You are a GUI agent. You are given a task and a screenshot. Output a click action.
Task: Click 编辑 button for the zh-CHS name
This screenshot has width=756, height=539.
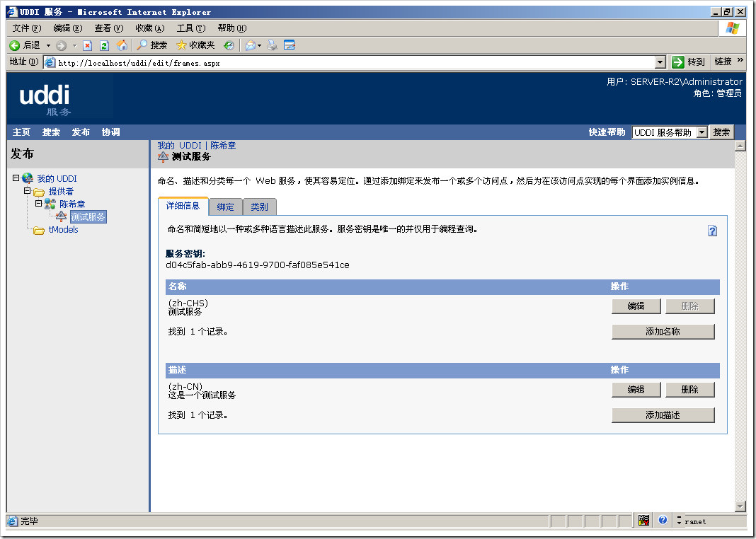(x=636, y=306)
